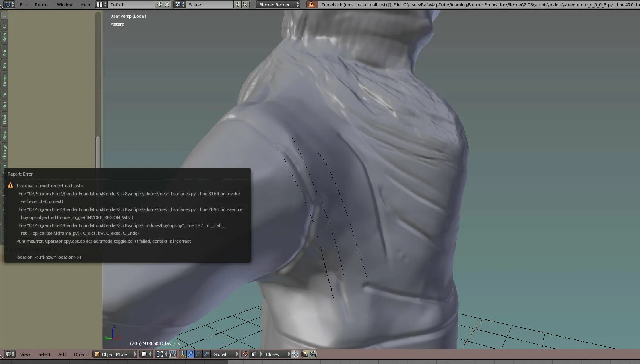Open the scene browse icon
The height and width of the screenshot is (364, 640).
(x=180, y=4)
